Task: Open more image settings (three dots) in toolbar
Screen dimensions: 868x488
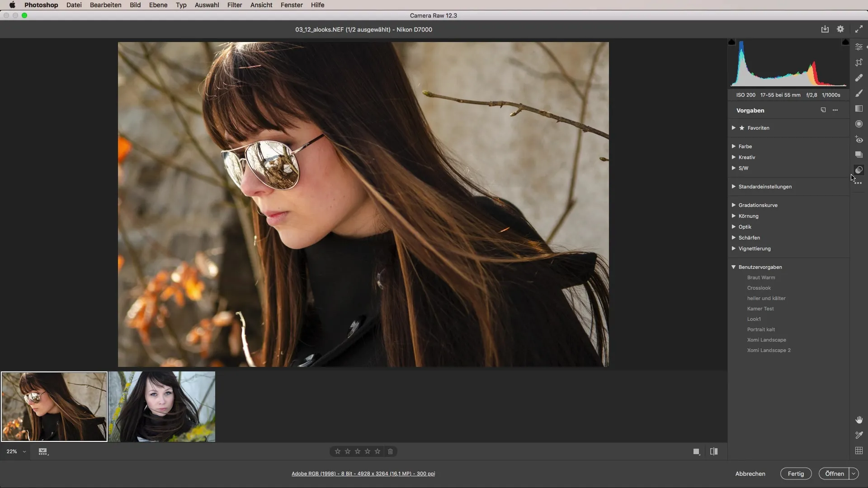Action: (859, 183)
